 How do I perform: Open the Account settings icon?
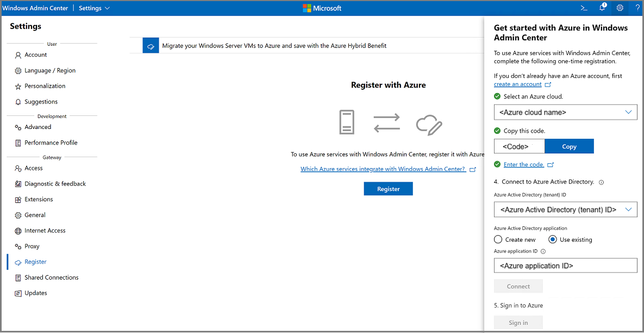(17, 54)
